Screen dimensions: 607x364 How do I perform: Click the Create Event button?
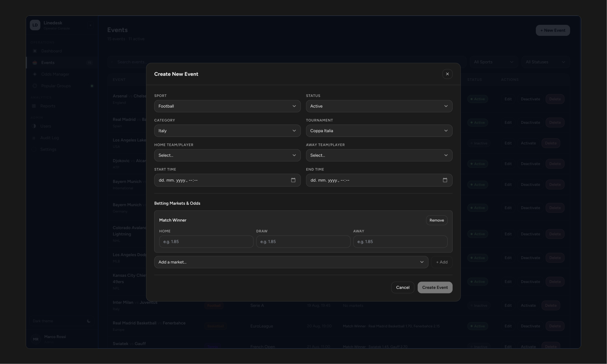[435, 287]
